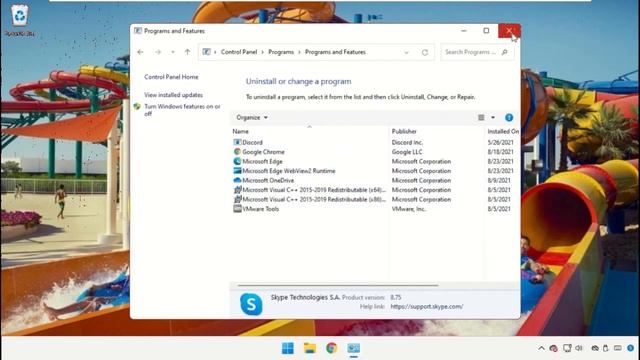Click VMware, Inc. publisher cell
The height and width of the screenshot is (360, 640).
409,209
